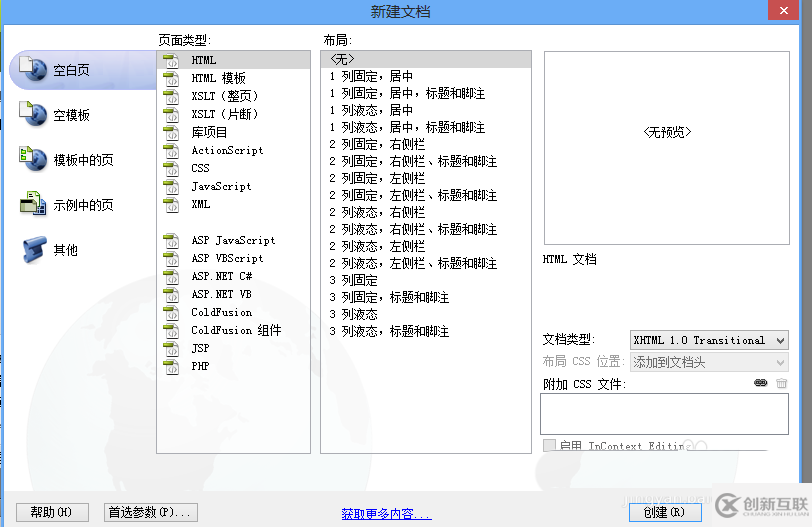Click the PHP page type icon
This screenshot has width=812, height=527.
point(171,366)
